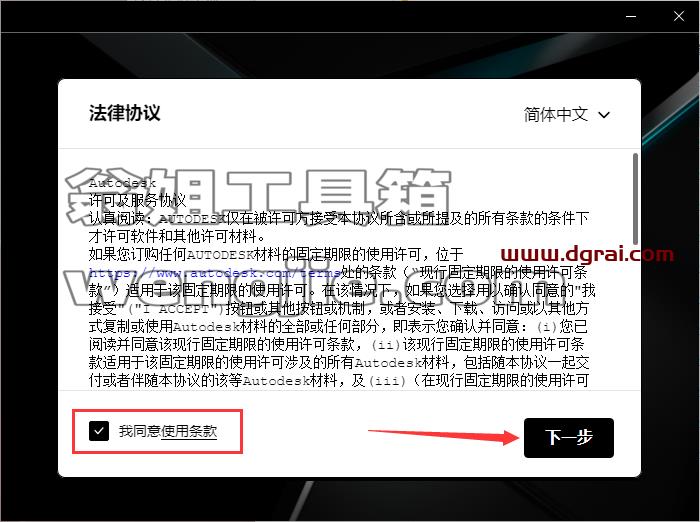
Task: Toggle the 我同意使用条款 checkbox
Action: point(99,431)
